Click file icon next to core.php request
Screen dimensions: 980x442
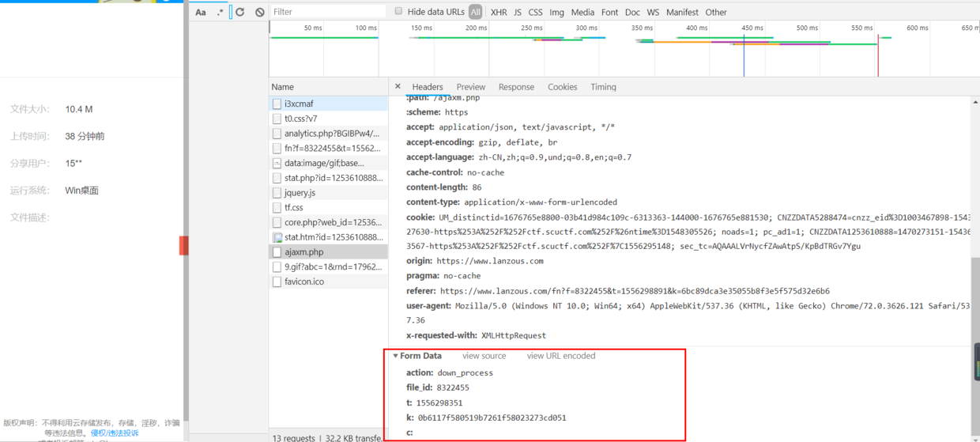pos(277,222)
